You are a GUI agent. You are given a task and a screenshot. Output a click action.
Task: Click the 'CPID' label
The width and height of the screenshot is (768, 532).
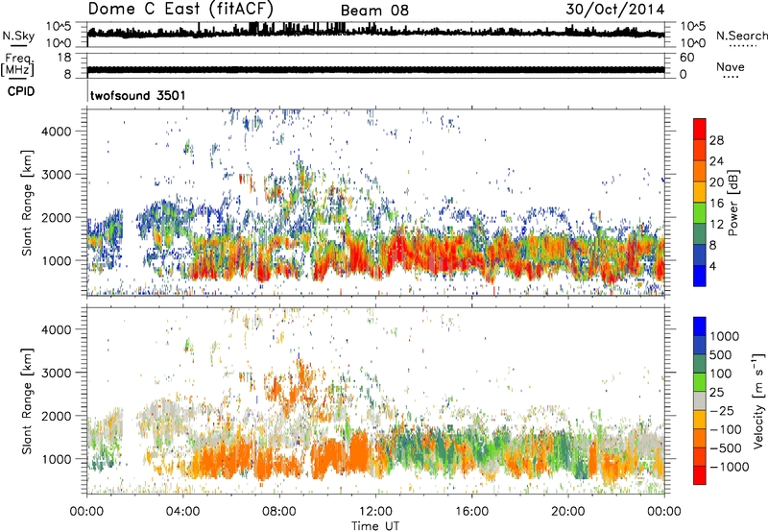[21, 91]
